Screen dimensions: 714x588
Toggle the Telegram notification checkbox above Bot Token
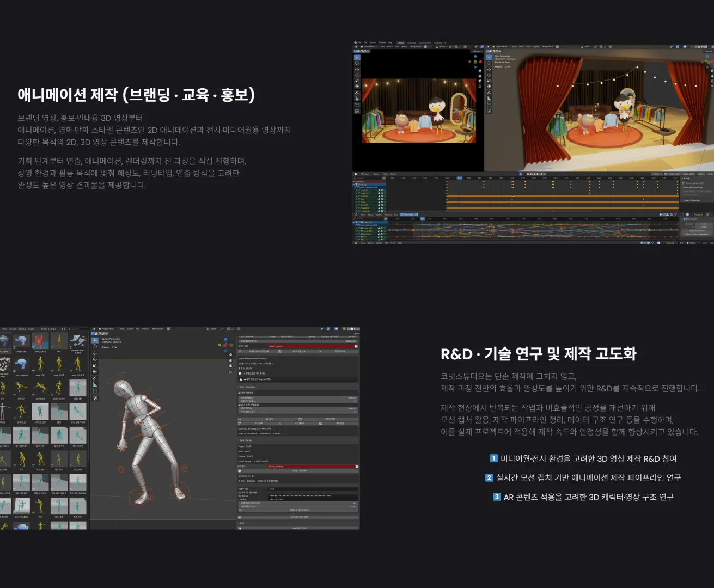(239, 493)
